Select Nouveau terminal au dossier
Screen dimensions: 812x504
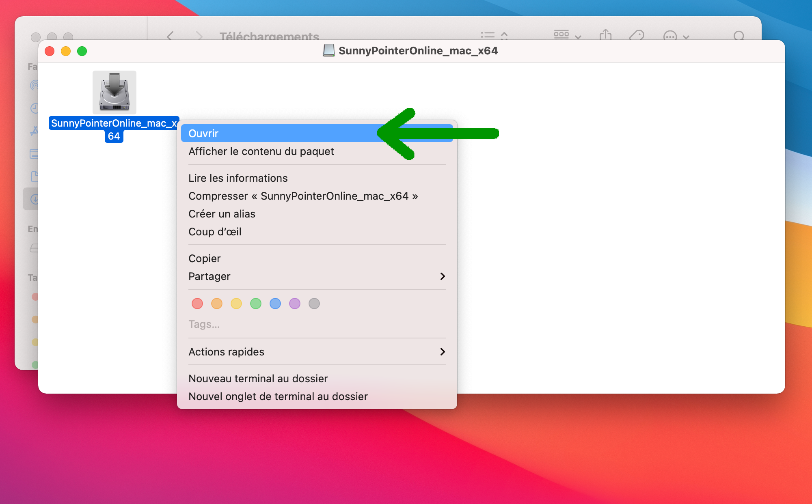[x=258, y=379]
